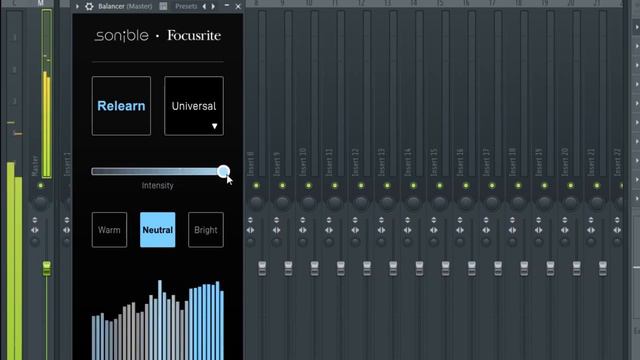Open the Universal profile dropdown
Image resolution: width=640 pixels, height=360 pixels.
[194, 106]
